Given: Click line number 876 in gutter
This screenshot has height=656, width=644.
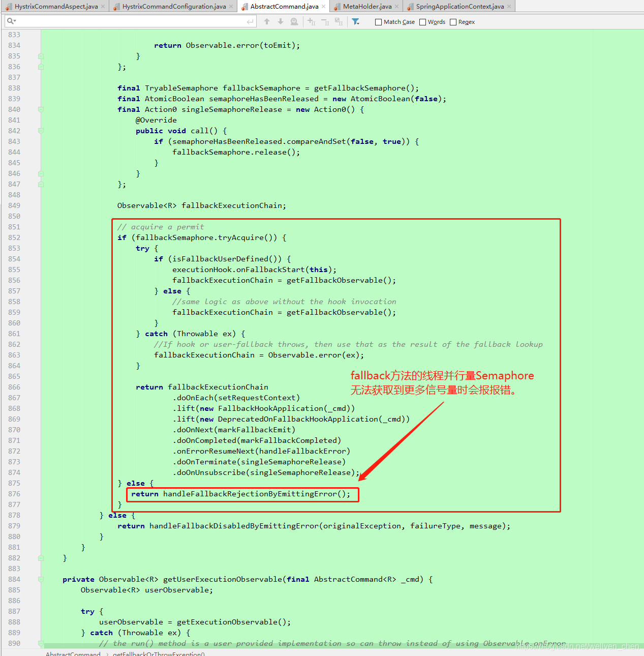Looking at the screenshot, I should point(14,494).
